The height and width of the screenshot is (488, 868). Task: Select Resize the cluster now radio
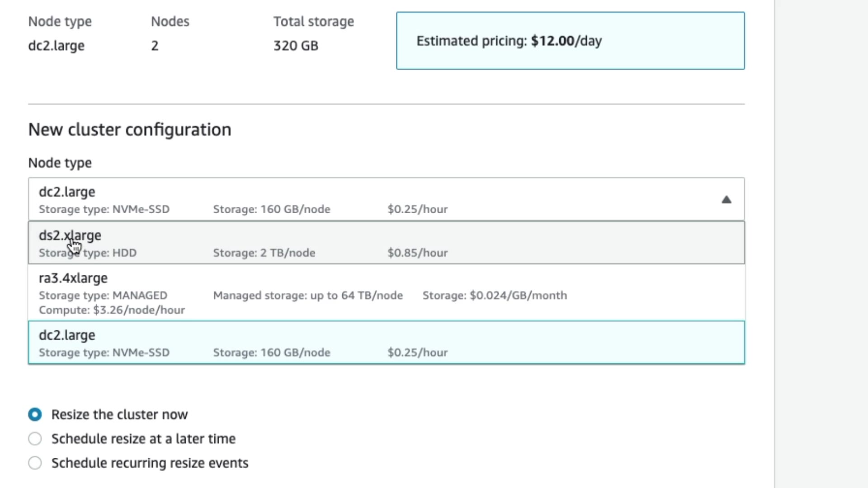35,414
